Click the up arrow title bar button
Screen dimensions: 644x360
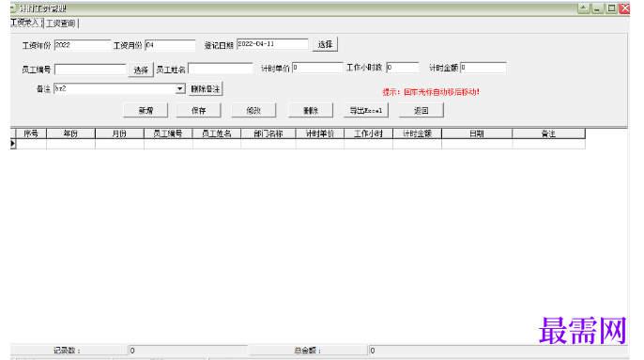tap(584, 8)
